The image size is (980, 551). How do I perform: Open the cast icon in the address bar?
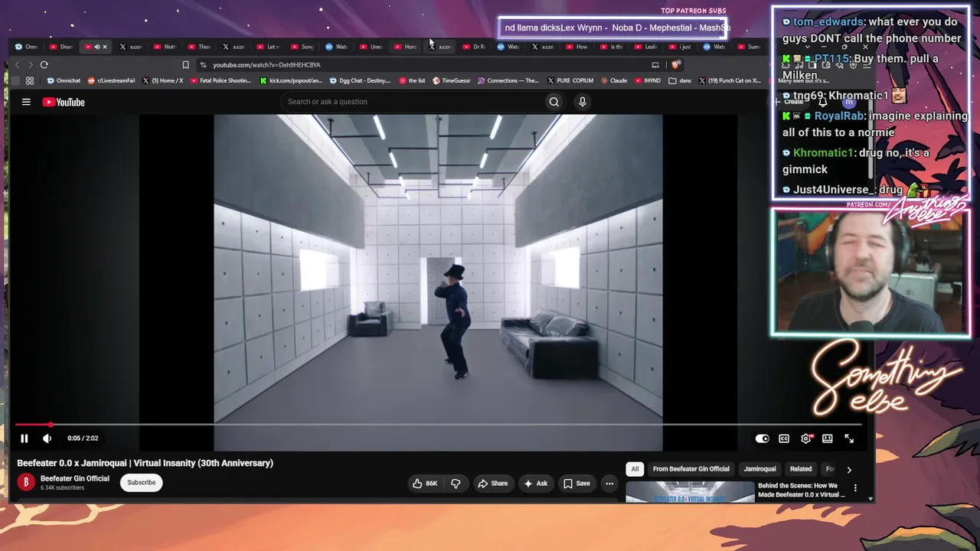pyautogui.click(x=655, y=65)
